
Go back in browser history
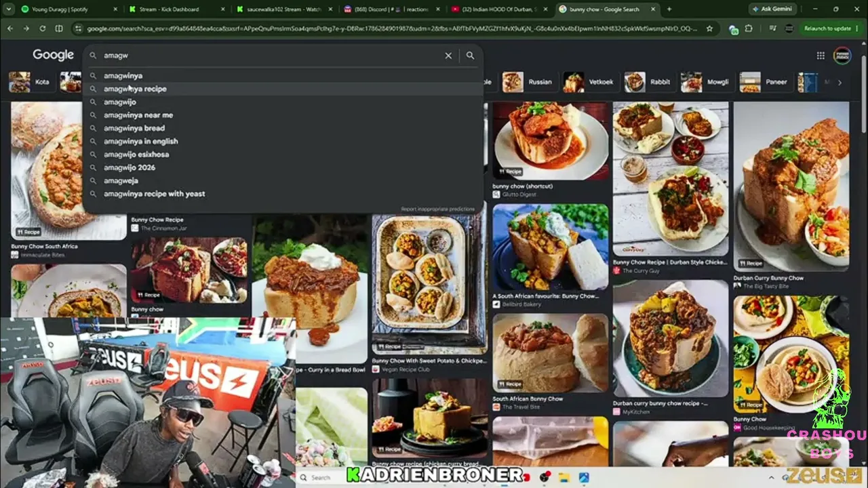(x=9, y=28)
